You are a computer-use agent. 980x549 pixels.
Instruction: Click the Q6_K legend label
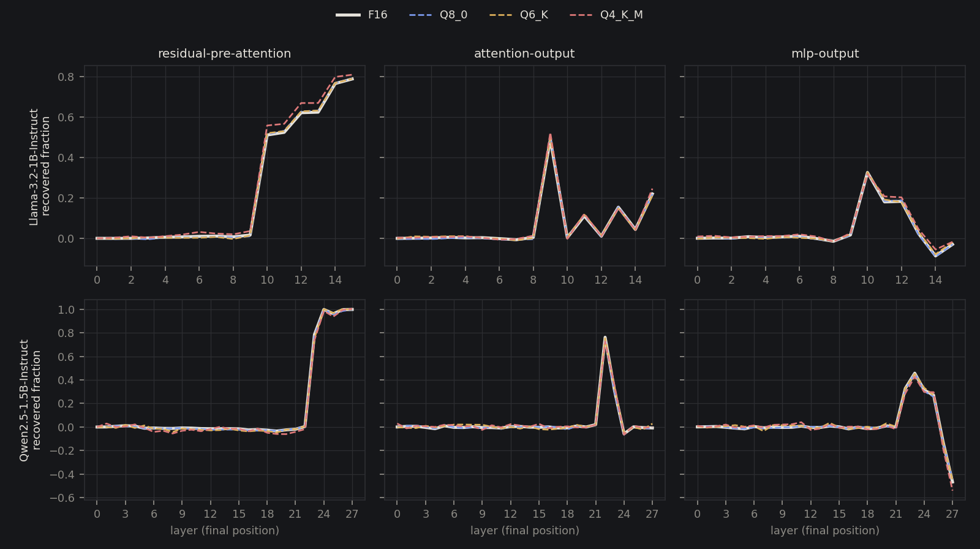(x=534, y=15)
